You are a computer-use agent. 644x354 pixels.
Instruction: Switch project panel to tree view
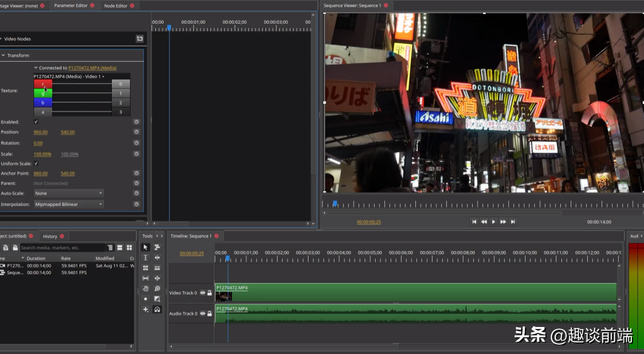click(110, 248)
